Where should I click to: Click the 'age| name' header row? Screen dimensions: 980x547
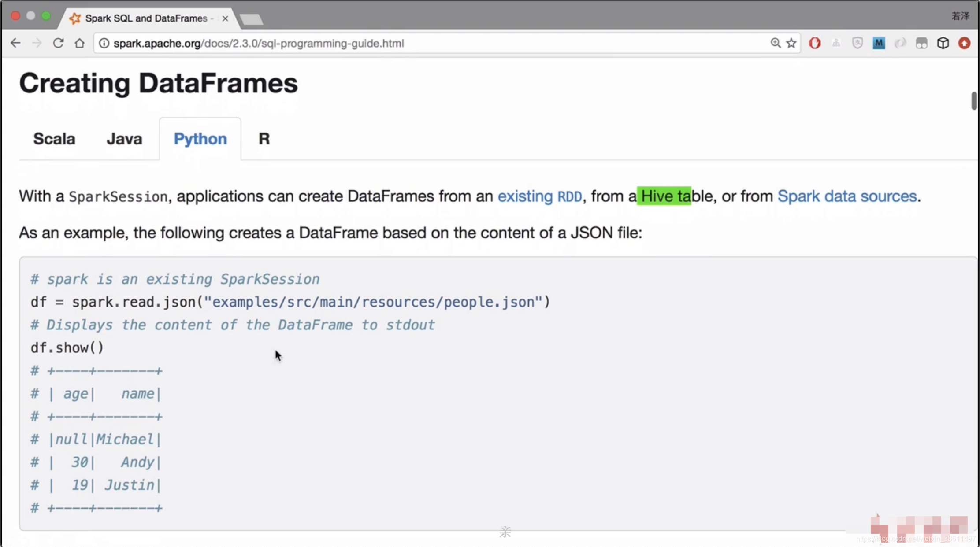pos(96,393)
